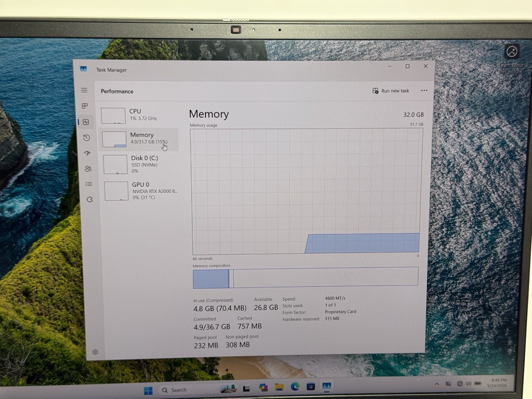Launch Copilot from the taskbar
The height and width of the screenshot is (399, 532).
[x=263, y=387]
